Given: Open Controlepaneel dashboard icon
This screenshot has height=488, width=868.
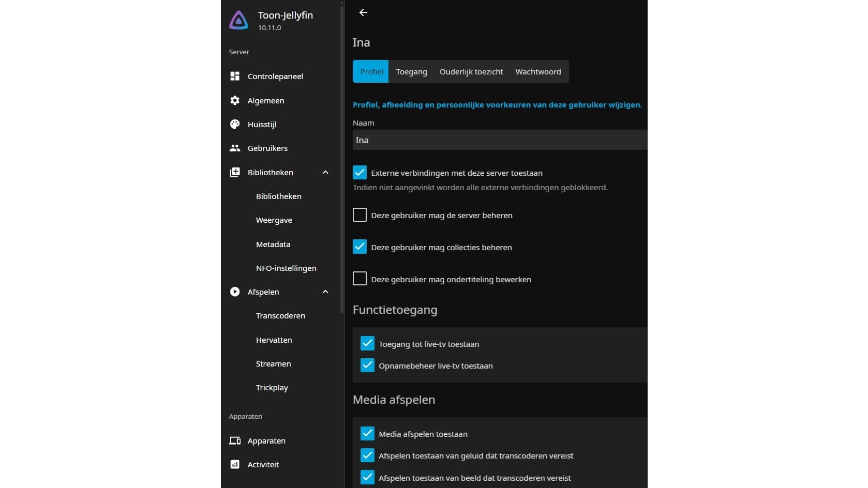Looking at the screenshot, I should [235, 76].
